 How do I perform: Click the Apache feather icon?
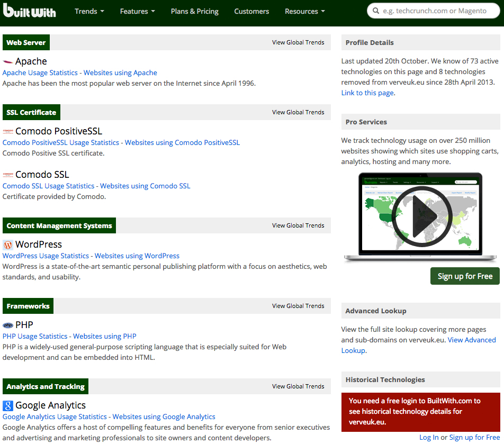point(8,61)
